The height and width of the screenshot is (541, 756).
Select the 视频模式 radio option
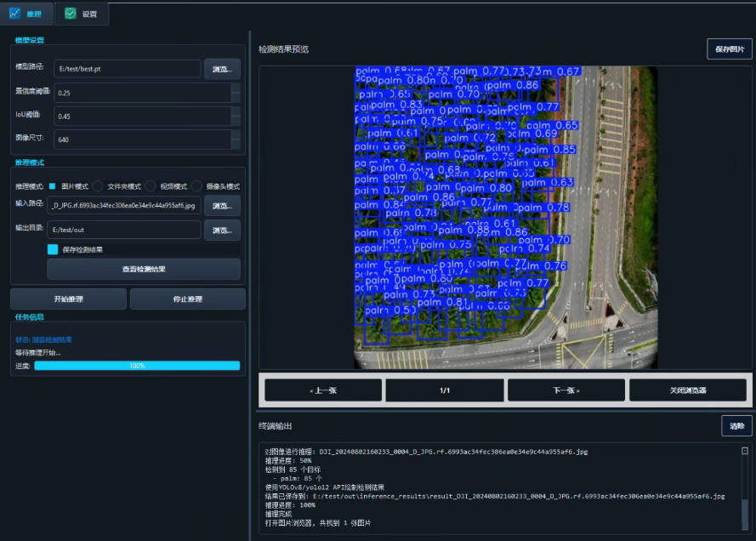(151, 185)
